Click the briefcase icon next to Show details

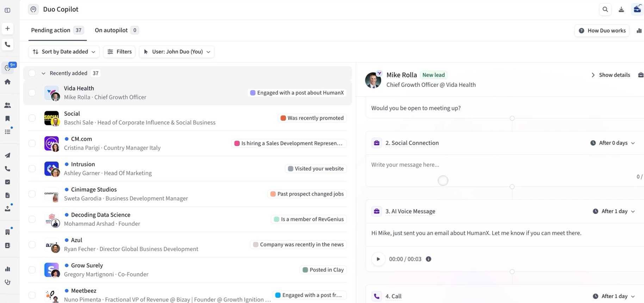click(640, 75)
